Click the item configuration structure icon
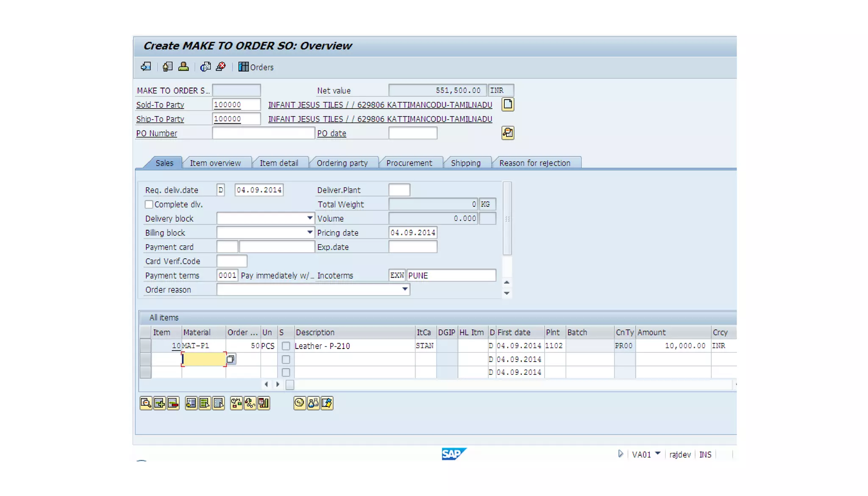Image resolution: width=868 pixels, height=496 pixels. coord(250,403)
